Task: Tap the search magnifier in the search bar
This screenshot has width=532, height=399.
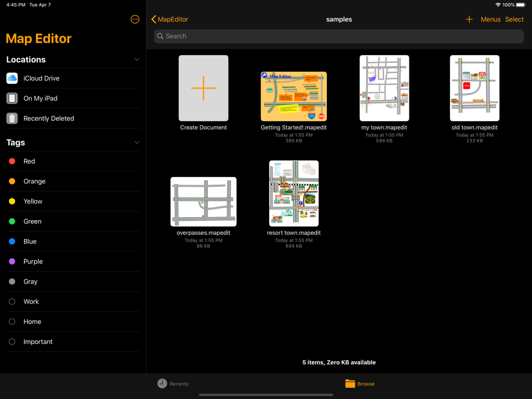Action: point(160,36)
